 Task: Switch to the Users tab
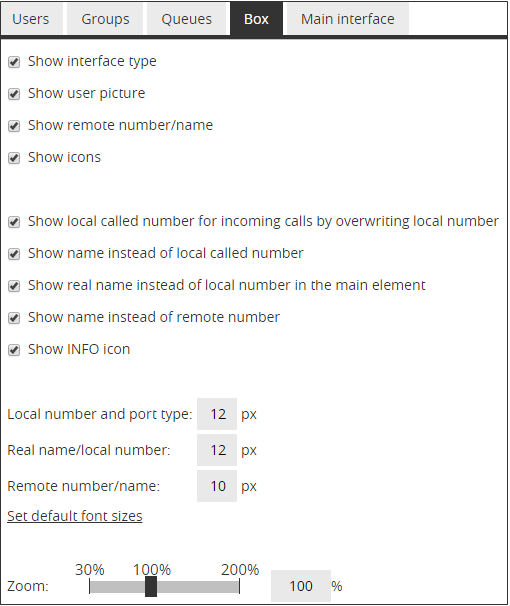click(32, 19)
